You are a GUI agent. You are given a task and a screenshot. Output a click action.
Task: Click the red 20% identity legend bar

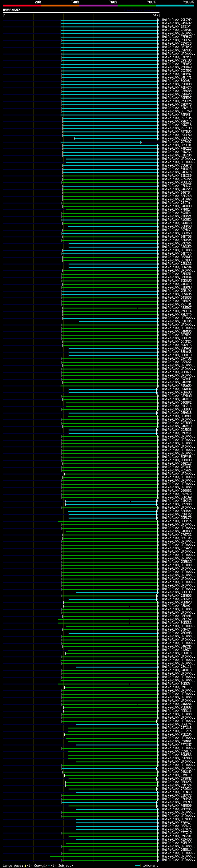pyautogui.click(x=22, y=6)
